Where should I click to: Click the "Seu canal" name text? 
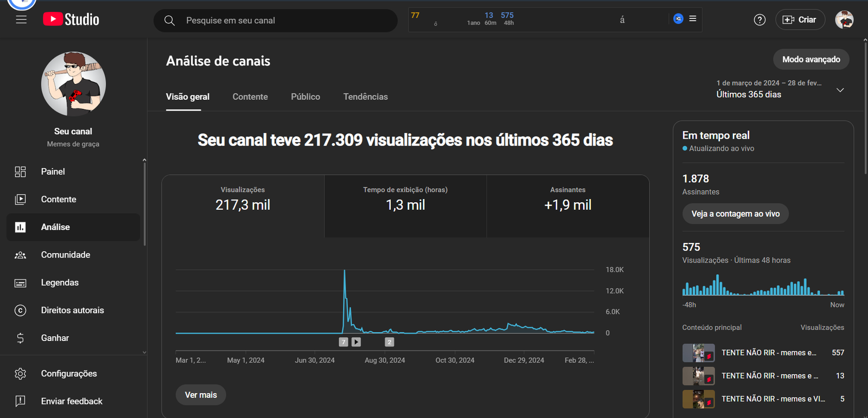coord(73,132)
